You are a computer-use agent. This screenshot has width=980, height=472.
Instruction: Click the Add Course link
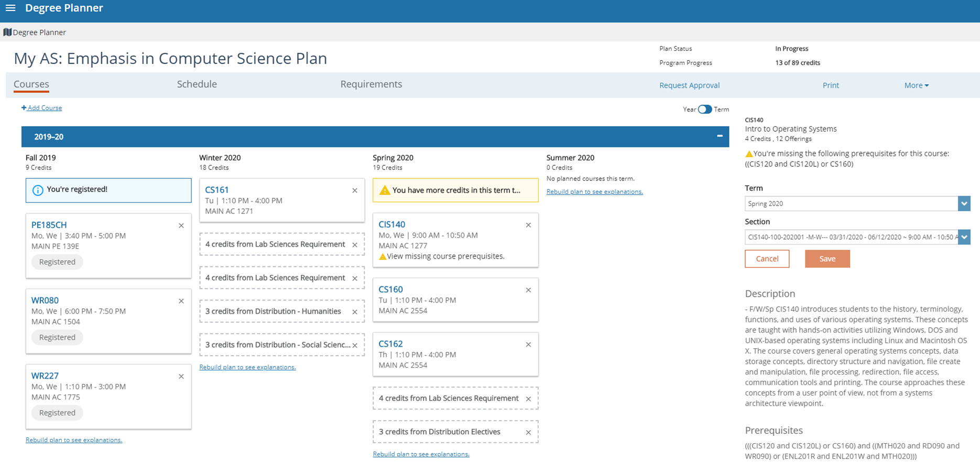tap(42, 108)
